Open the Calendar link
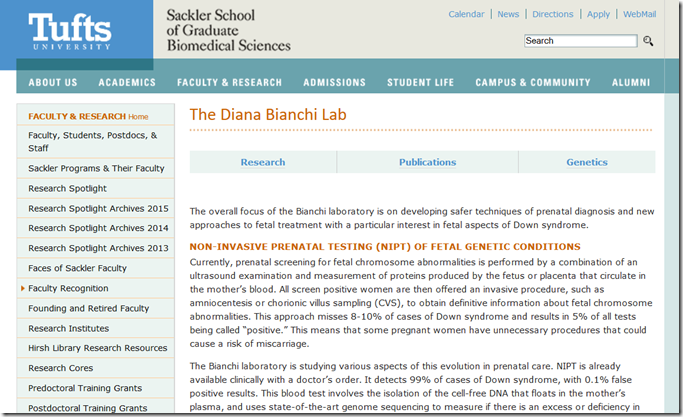The image size is (683, 417). [466, 14]
